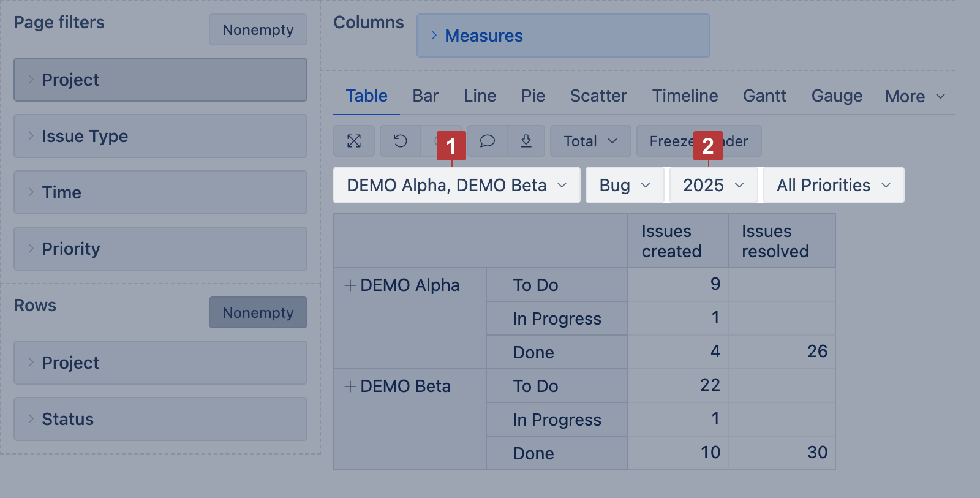
Task: Click the undo arrow icon
Action: pos(401,141)
